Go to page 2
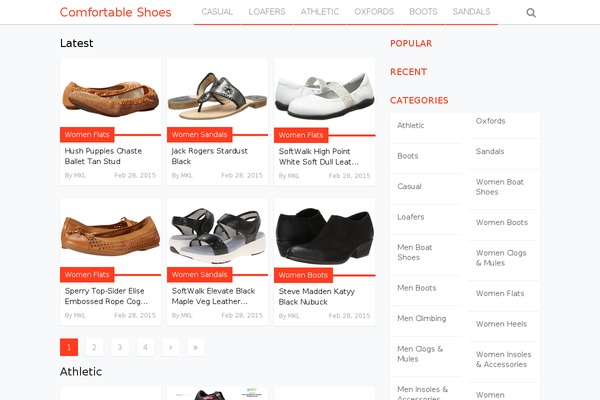The height and width of the screenshot is (400, 600). click(94, 347)
